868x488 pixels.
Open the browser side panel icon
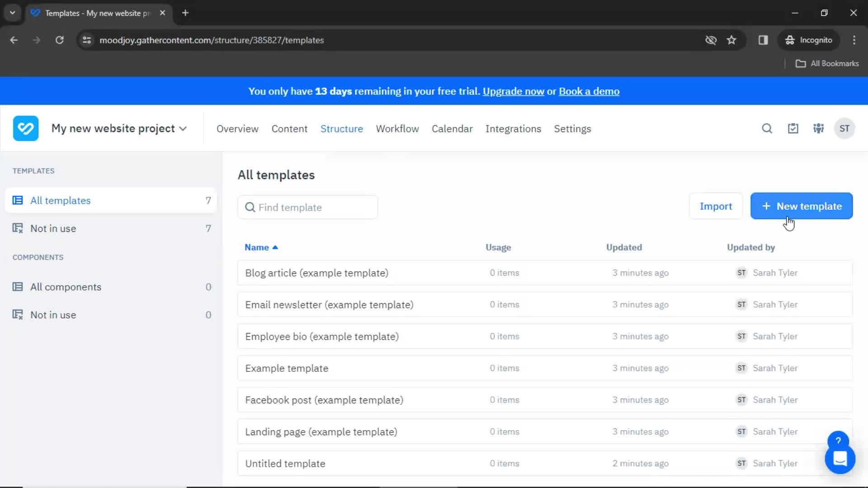point(763,40)
